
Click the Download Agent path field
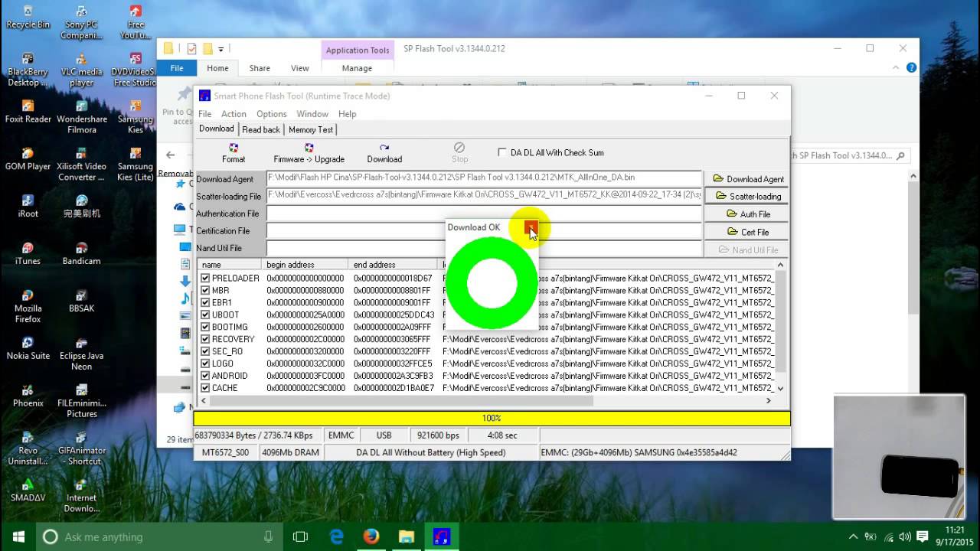484,178
